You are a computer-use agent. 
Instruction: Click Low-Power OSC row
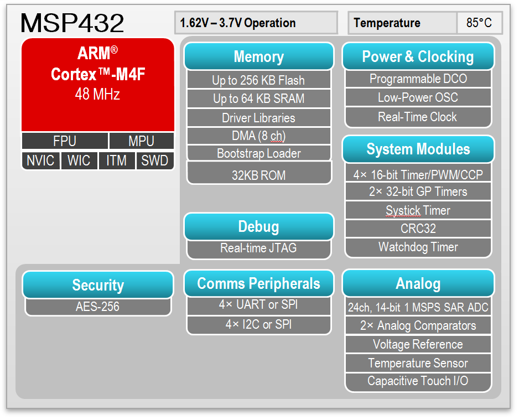coord(418,97)
